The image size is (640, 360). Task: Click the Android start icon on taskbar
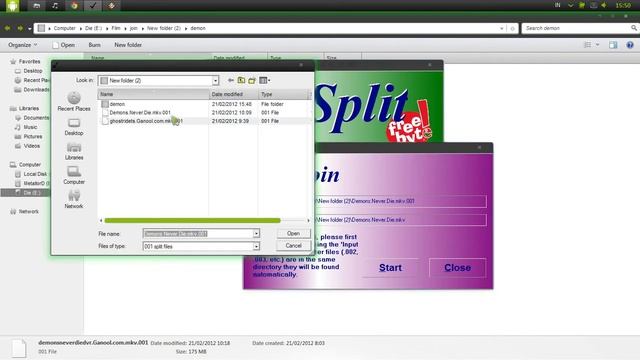click(12, 6)
